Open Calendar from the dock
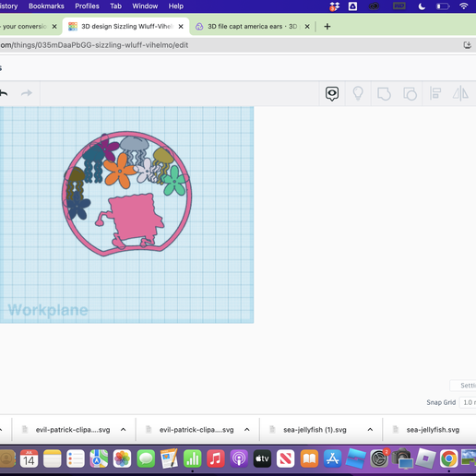This screenshot has height=476, width=476. (29, 458)
